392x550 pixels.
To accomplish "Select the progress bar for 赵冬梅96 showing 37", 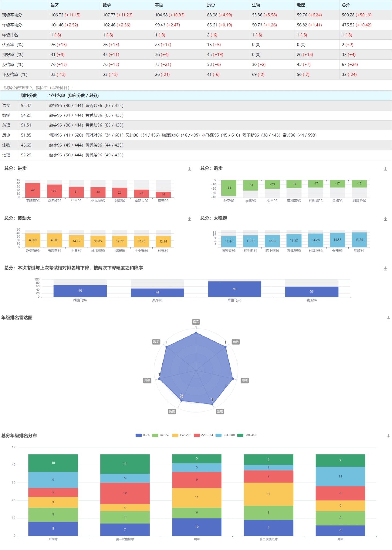I will point(54,191).
